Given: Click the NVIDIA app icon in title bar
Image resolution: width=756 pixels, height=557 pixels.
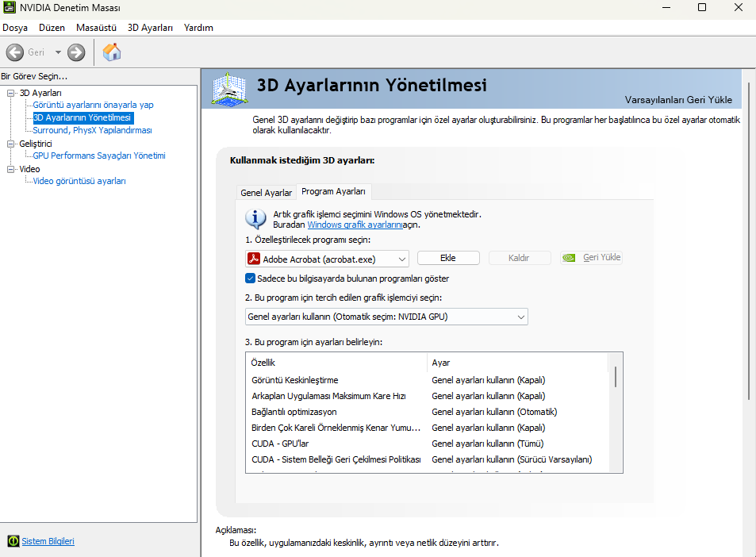Looking at the screenshot, I should [9, 7].
